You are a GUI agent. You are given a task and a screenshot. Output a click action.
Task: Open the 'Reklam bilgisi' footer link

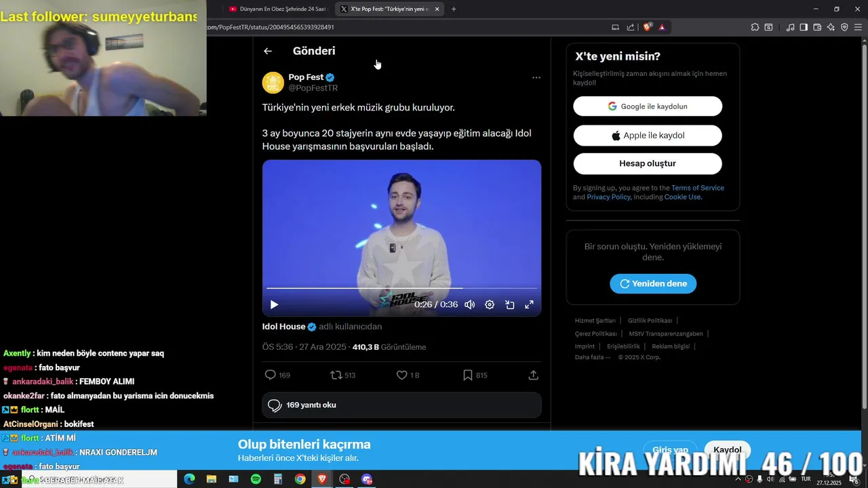click(x=671, y=346)
